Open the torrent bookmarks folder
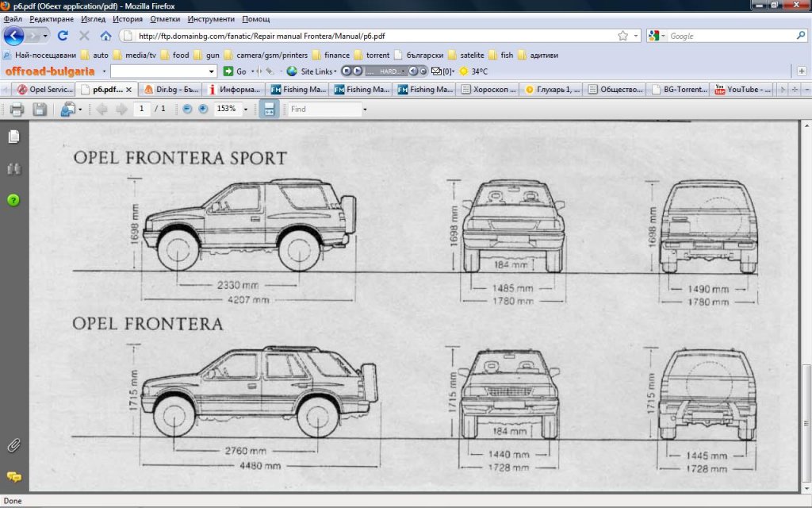Viewport: 812px width, 508px height. 371,56
